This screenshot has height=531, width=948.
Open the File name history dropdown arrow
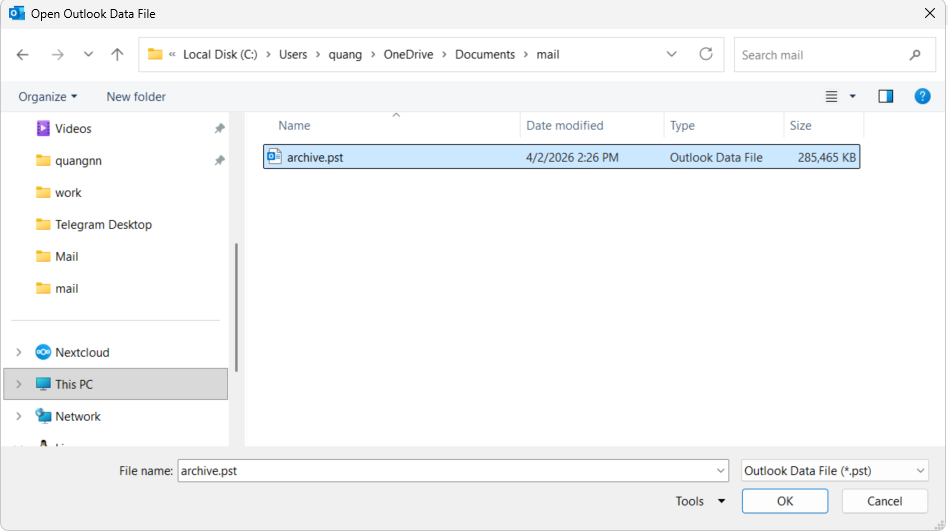pos(720,471)
